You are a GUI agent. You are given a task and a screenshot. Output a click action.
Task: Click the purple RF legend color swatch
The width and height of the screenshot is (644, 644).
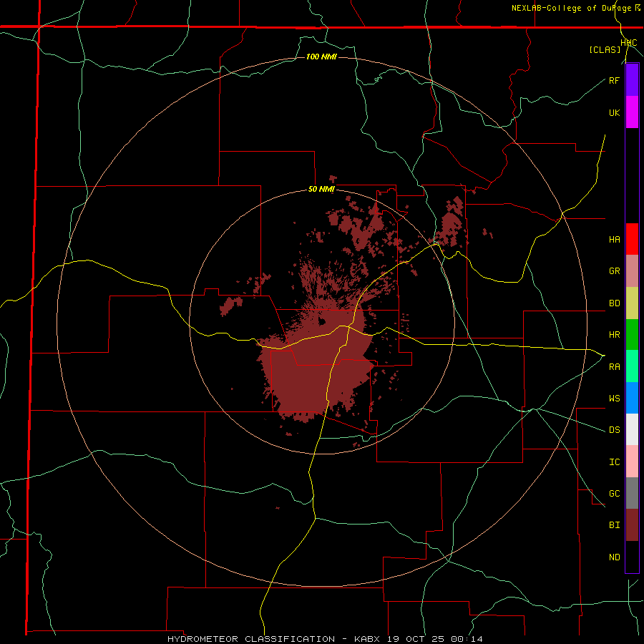pos(632,80)
